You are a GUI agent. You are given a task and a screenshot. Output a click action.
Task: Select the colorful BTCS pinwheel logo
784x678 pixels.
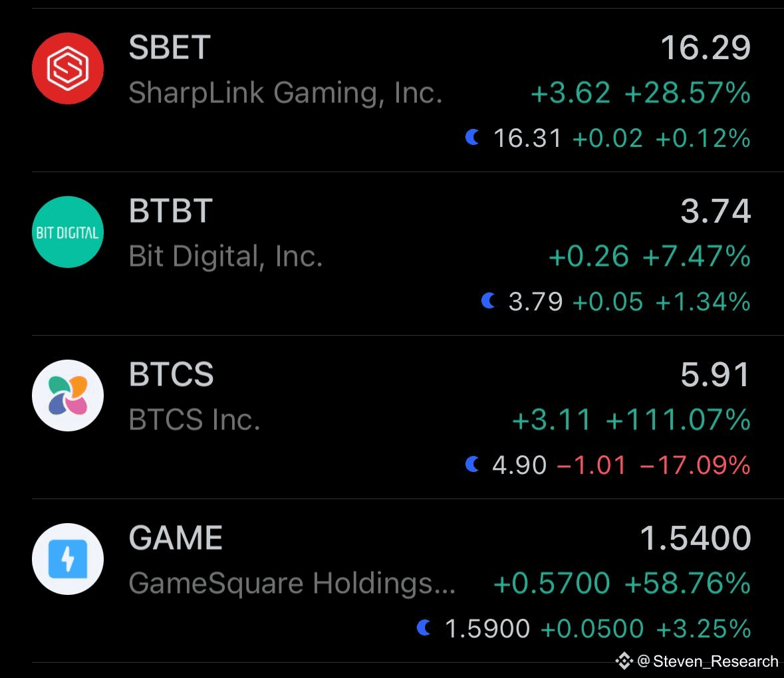point(68,395)
